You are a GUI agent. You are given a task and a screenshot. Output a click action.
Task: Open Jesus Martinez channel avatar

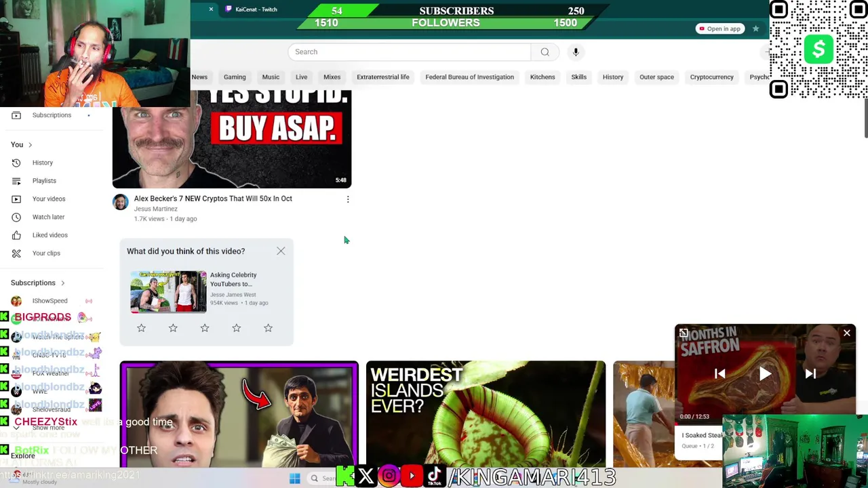[x=120, y=202]
